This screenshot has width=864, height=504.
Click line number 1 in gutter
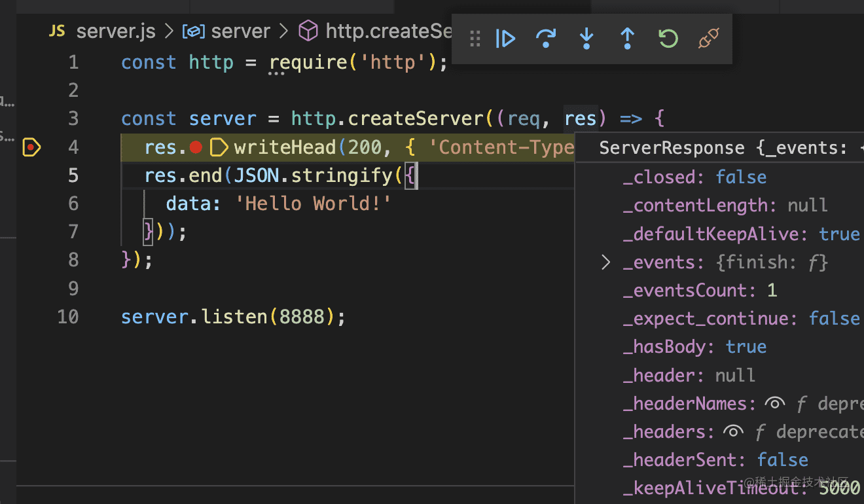click(73, 63)
